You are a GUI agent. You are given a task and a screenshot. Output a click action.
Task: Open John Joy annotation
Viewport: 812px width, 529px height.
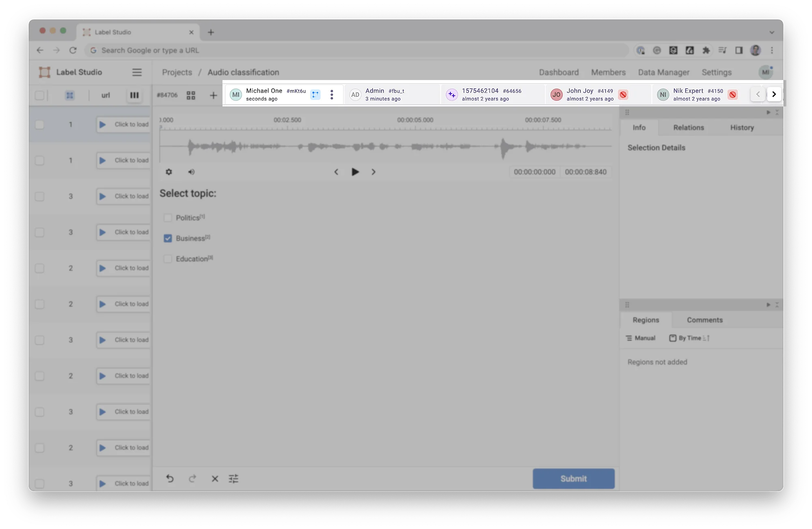tap(598, 95)
